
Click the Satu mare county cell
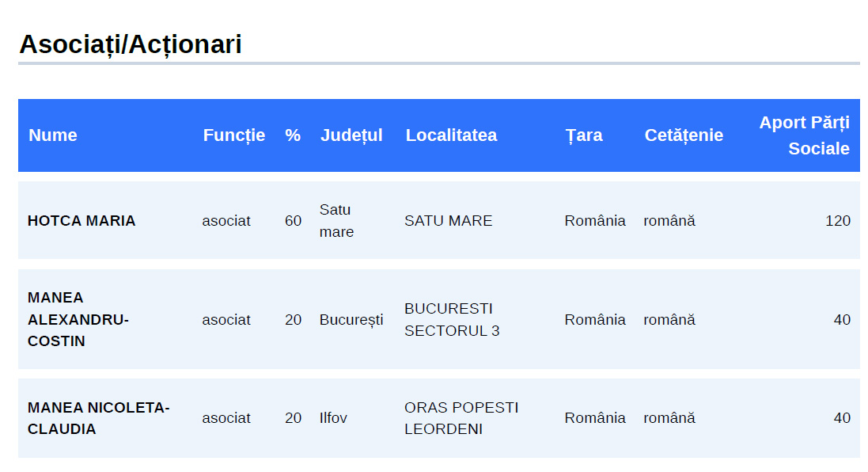(x=336, y=221)
